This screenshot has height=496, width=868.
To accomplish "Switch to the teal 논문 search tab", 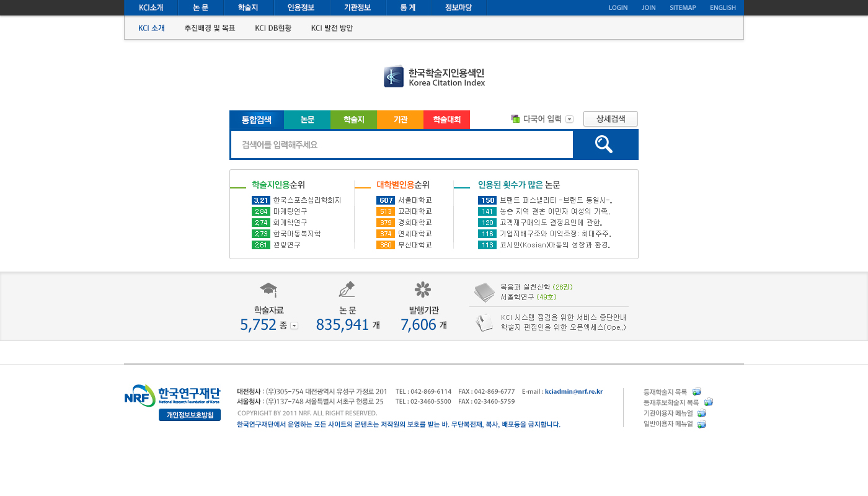I will (x=307, y=120).
